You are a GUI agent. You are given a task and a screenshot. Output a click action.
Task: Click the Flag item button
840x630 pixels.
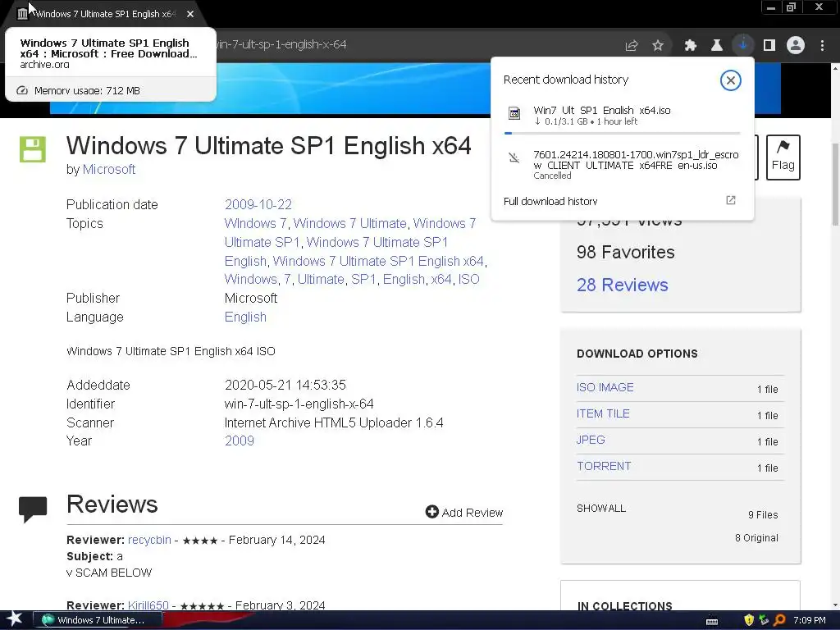[783, 157]
